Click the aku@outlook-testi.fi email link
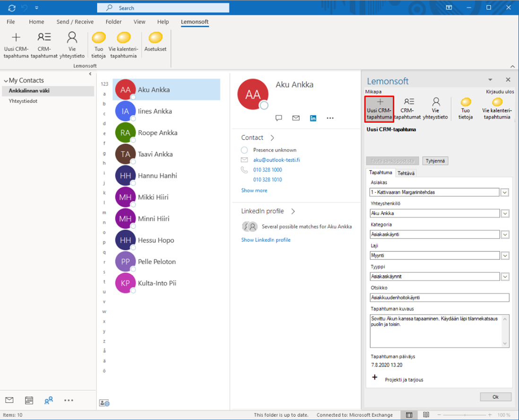This screenshot has width=519, height=420. tap(277, 160)
